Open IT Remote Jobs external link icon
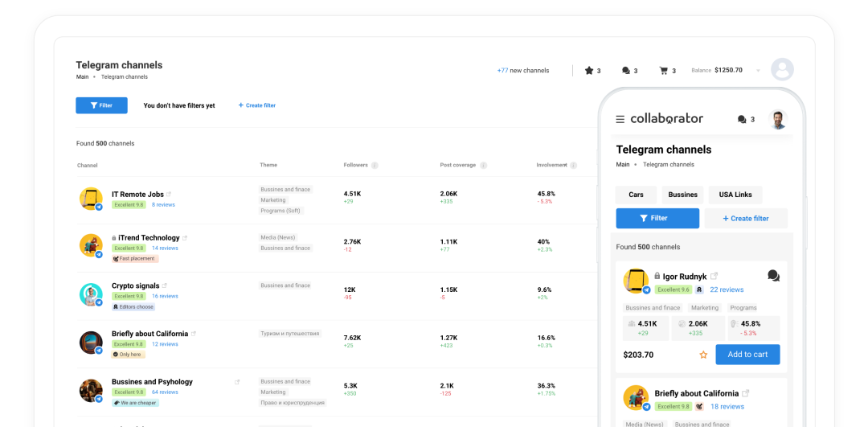The image size is (868, 427). pos(169,195)
